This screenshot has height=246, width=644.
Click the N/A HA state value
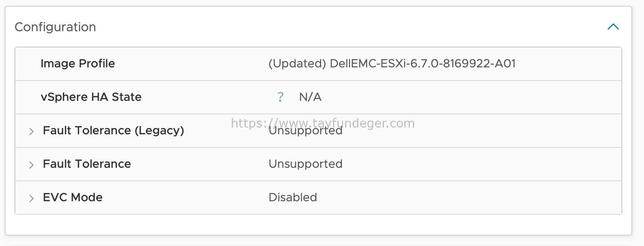tap(310, 97)
